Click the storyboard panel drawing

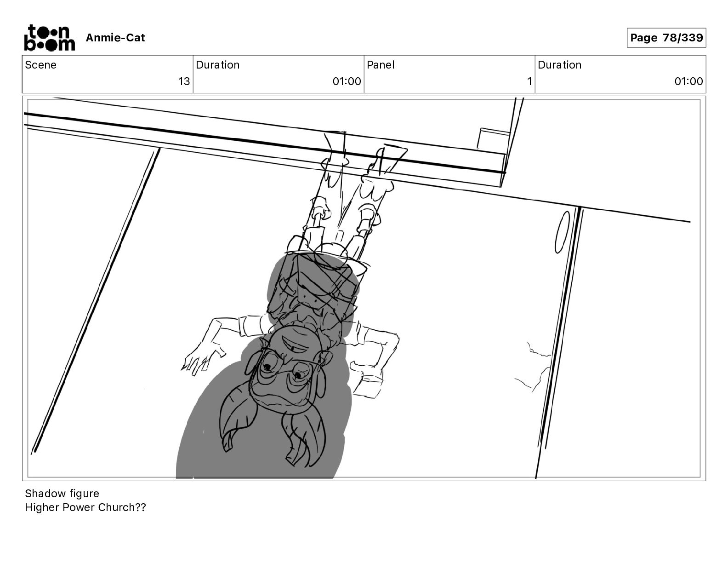364,288
